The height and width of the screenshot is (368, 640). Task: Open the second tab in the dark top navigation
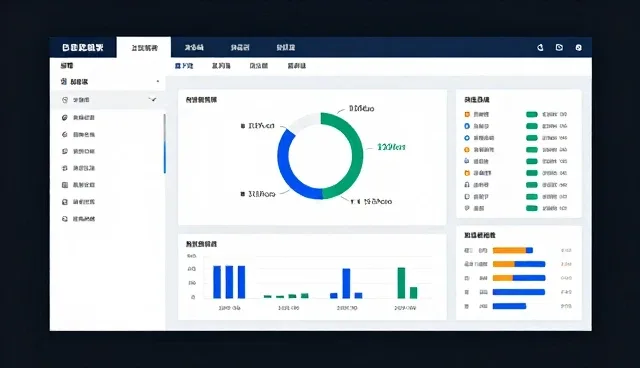[194, 47]
